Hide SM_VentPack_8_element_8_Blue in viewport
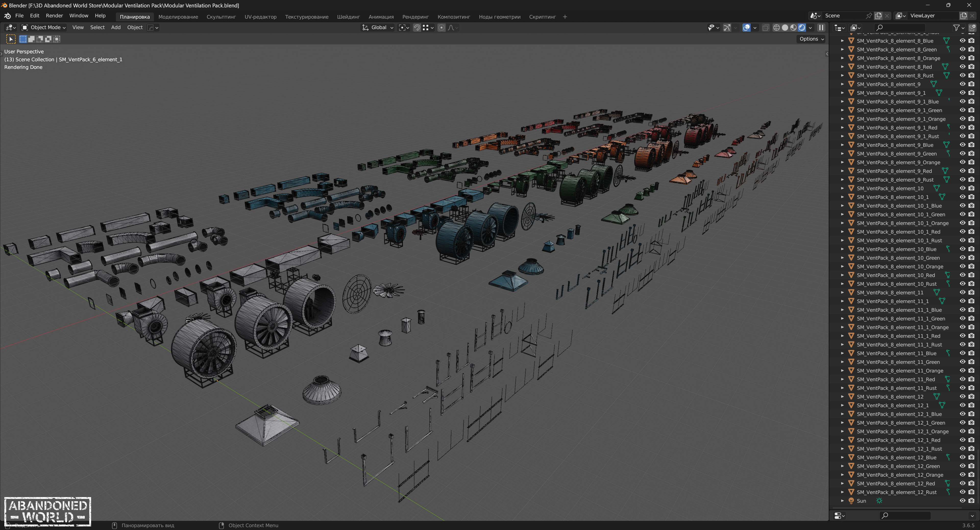Viewport: 980px width, 530px height. click(962, 41)
